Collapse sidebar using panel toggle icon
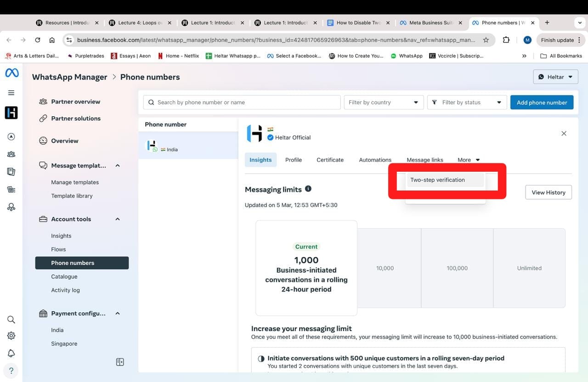Screen dimensions: 588x382 pos(120,362)
